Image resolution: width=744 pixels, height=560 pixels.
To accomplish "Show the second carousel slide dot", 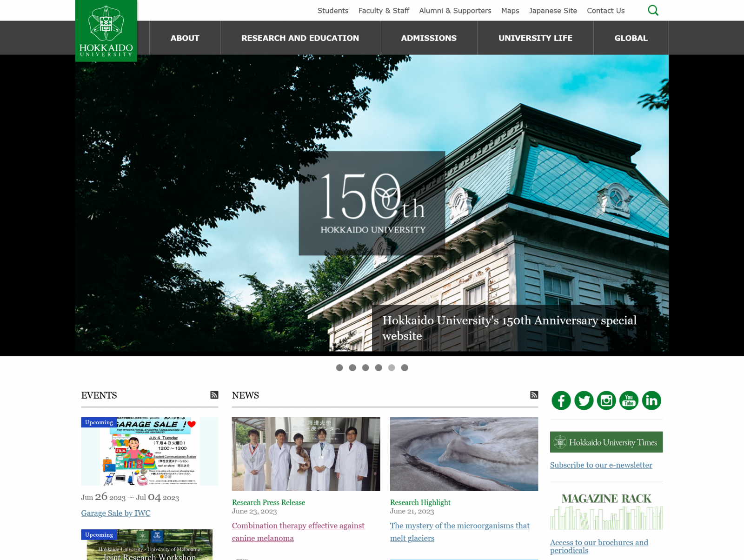I will [x=352, y=367].
